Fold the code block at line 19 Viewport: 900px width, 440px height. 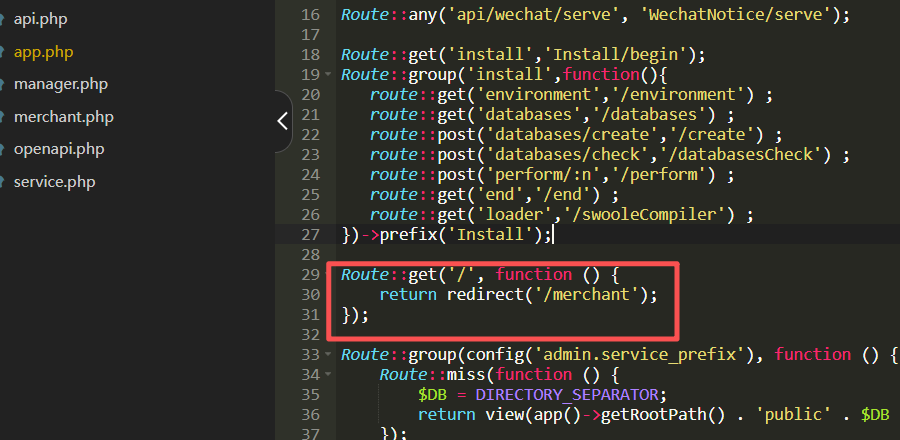point(328,75)
